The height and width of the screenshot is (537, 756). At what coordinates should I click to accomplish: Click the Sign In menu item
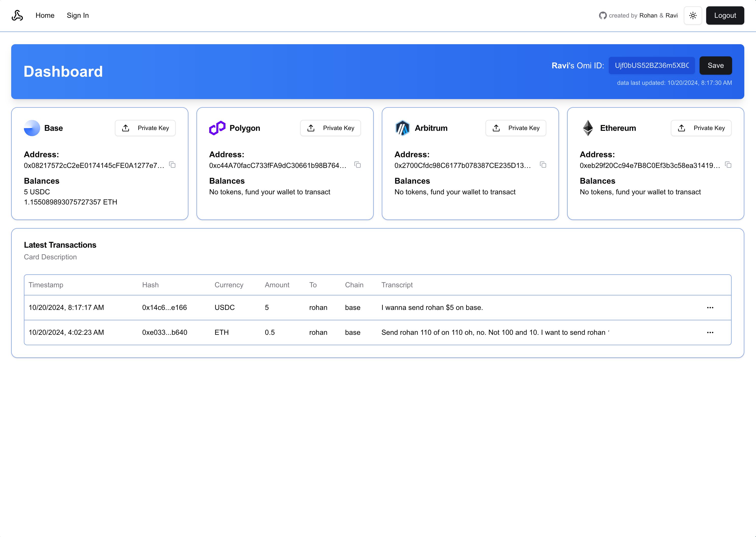[77, 16]
